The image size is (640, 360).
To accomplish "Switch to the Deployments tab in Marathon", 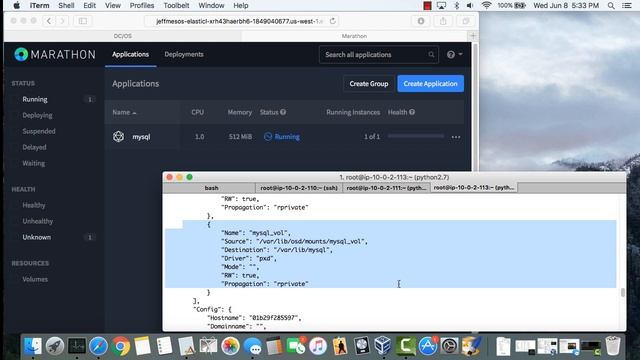I will pos(184,54).
